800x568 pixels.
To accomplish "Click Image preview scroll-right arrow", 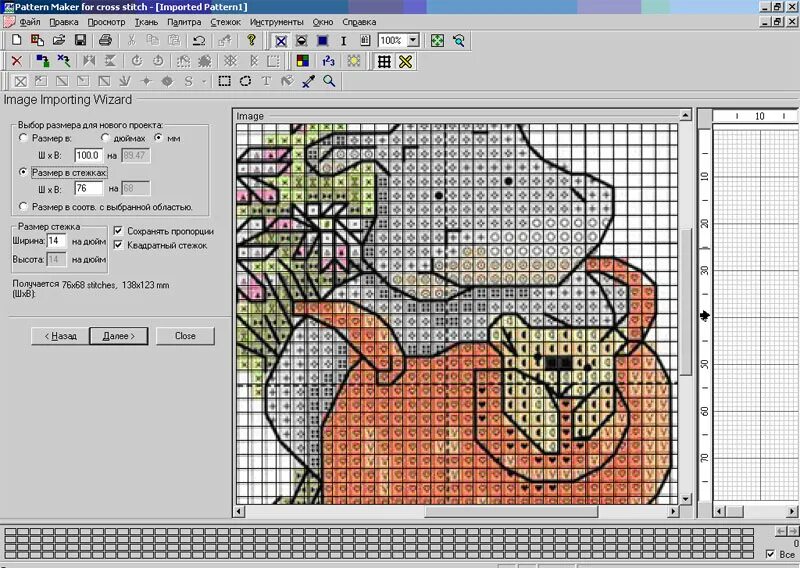I will pyautogui.click(x=673, y=511).
